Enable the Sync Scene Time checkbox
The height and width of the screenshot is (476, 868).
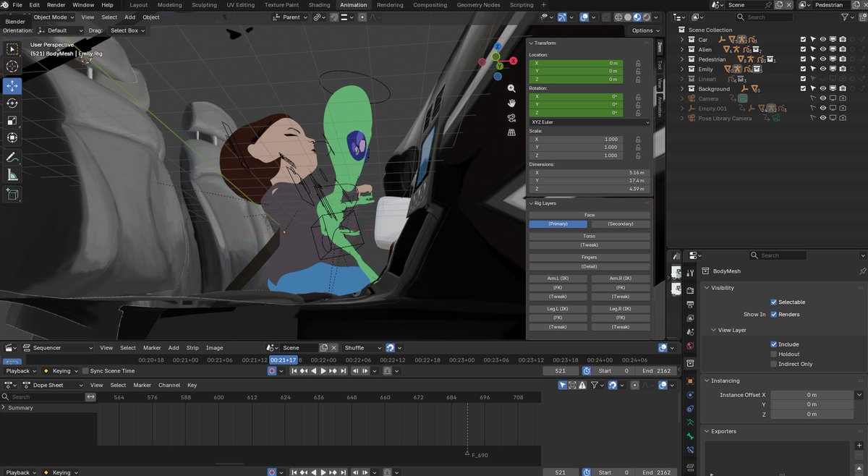click(x=85, y=371)
